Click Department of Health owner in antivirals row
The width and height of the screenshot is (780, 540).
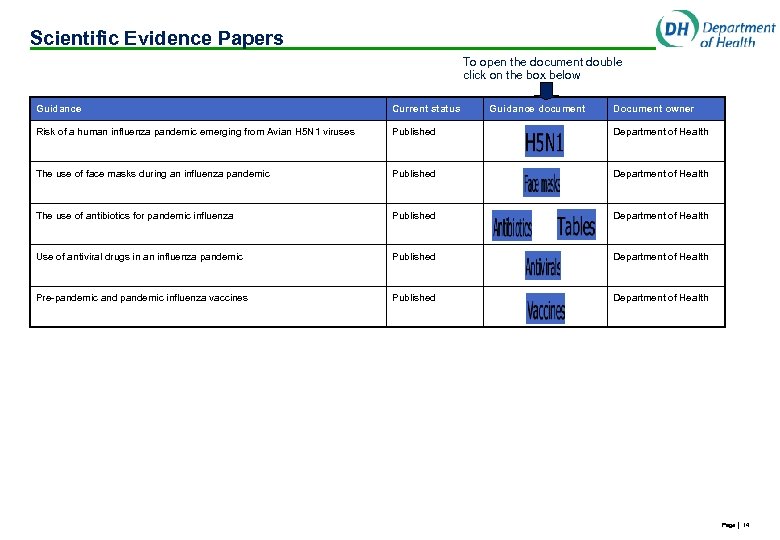pos(661,257)
